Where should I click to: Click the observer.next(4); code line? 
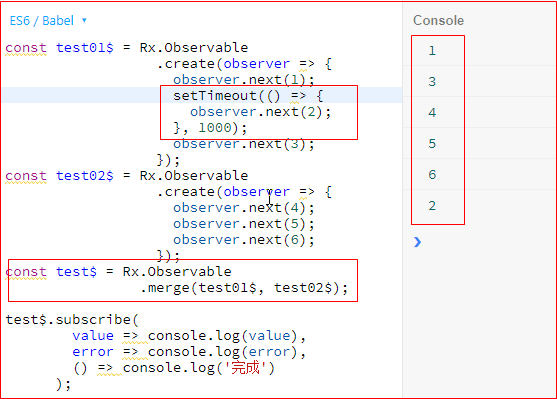click(244, 208)
